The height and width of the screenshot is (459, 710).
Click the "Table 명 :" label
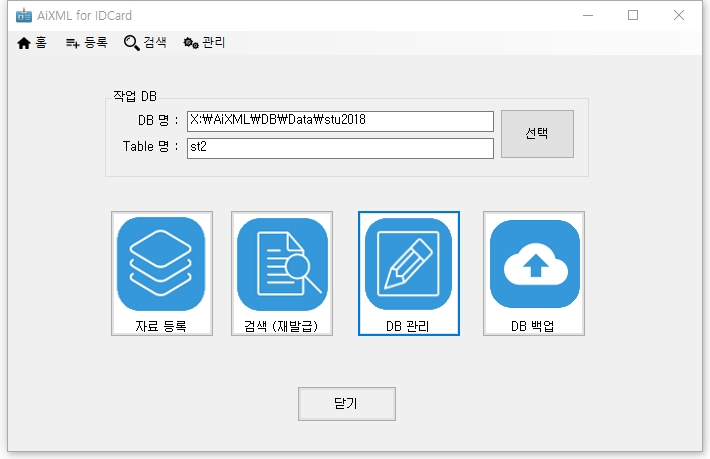pos(150,147)
